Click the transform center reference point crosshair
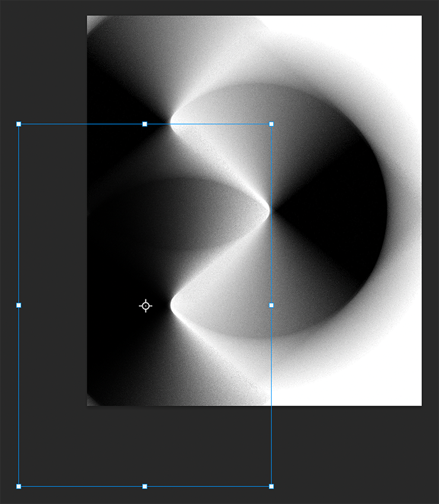439x504 pixels. (145, 306)
